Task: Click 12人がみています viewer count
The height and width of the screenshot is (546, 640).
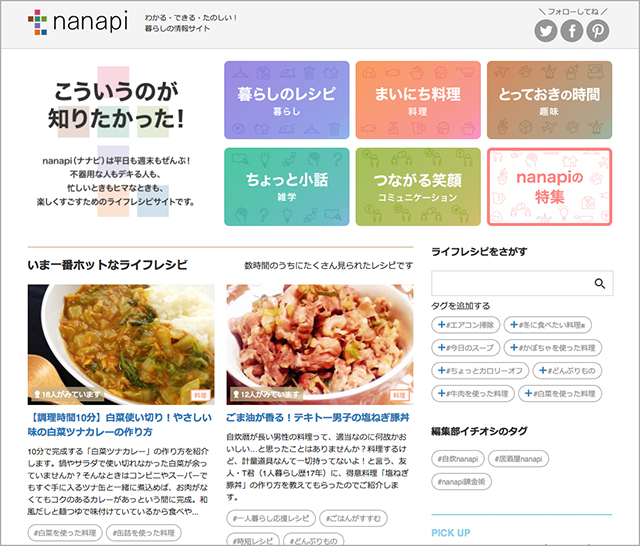Action: coord(266,395)
